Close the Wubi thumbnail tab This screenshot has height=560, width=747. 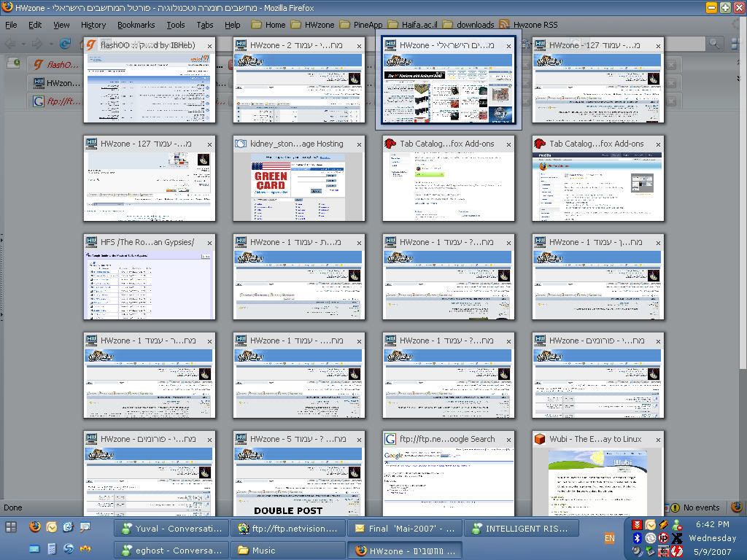[x=659, y=440]
